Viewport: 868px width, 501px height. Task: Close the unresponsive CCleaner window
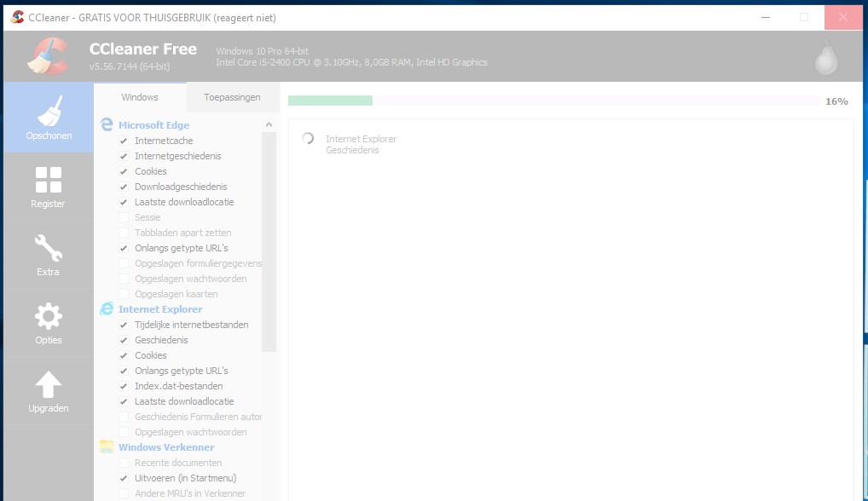coord(843,18)
